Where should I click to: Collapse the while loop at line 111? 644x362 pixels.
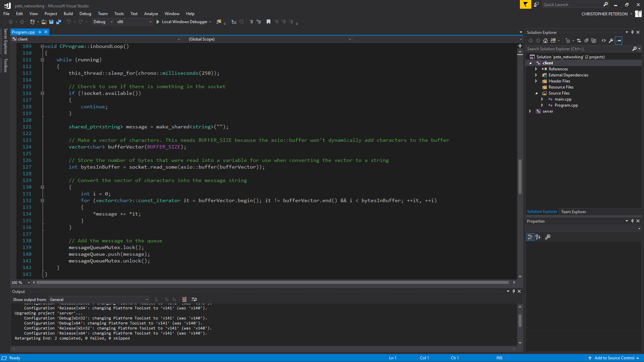(42, 60)
